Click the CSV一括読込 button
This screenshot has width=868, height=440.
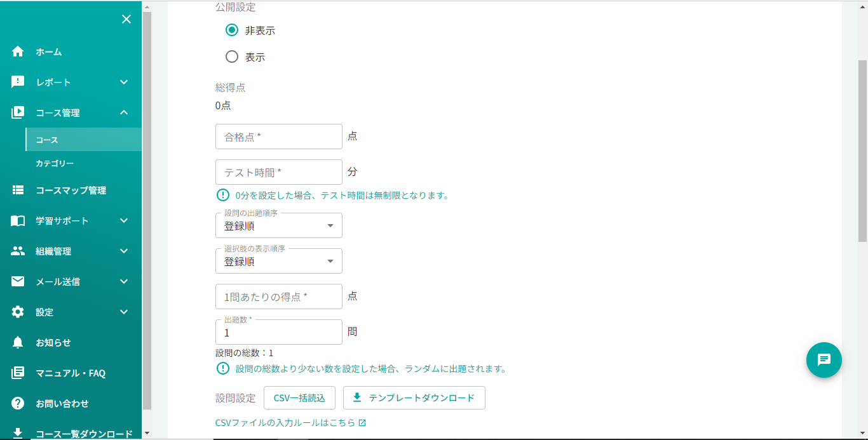pos(299,398)
